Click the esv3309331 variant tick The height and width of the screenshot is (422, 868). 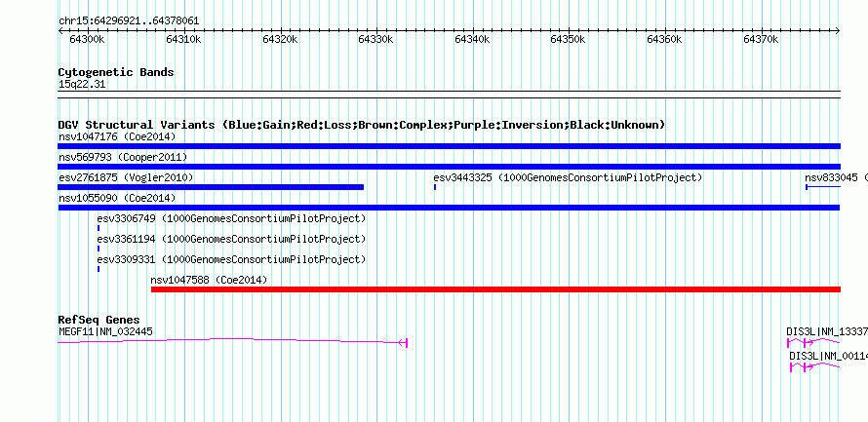click(x=99, y=269)
